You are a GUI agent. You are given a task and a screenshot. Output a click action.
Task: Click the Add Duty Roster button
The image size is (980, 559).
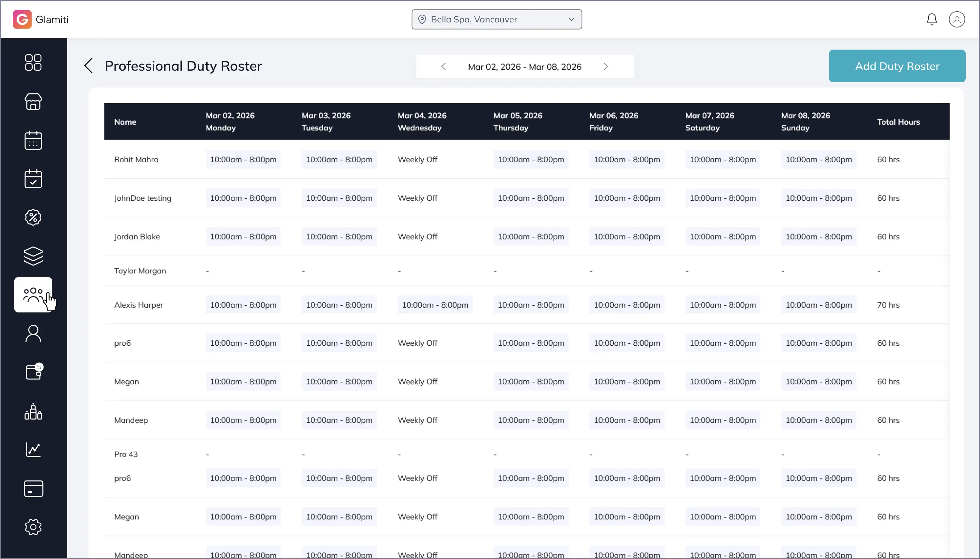click(x=897, y=66)
